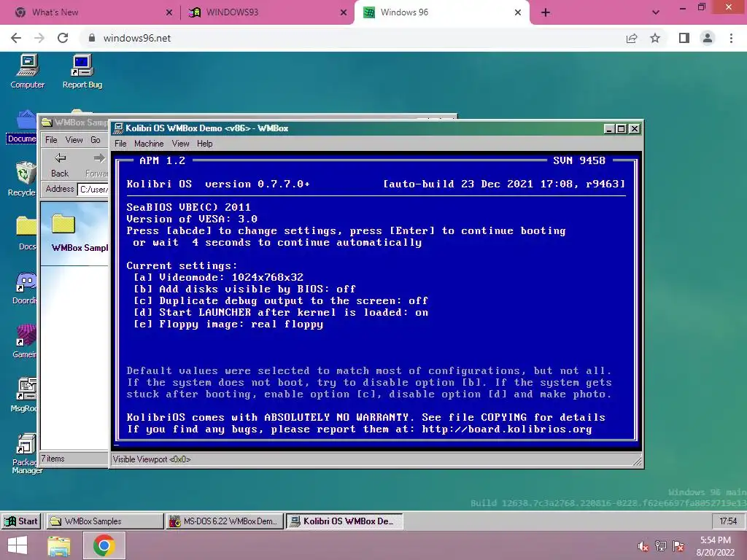Screen dimensions: 747x560
Task: Open a new browser tab
Action: click(x=546, y=12)
